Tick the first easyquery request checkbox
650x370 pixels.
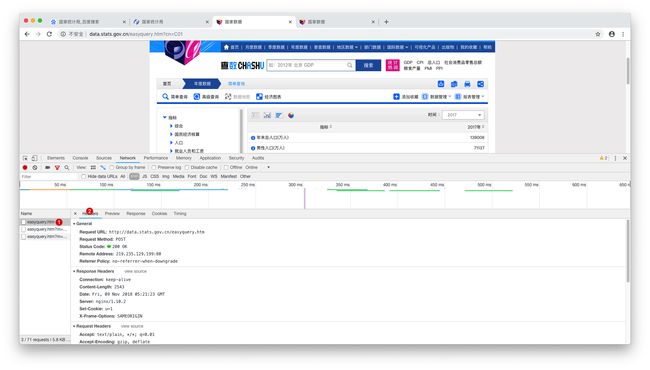tap(24, 222)
